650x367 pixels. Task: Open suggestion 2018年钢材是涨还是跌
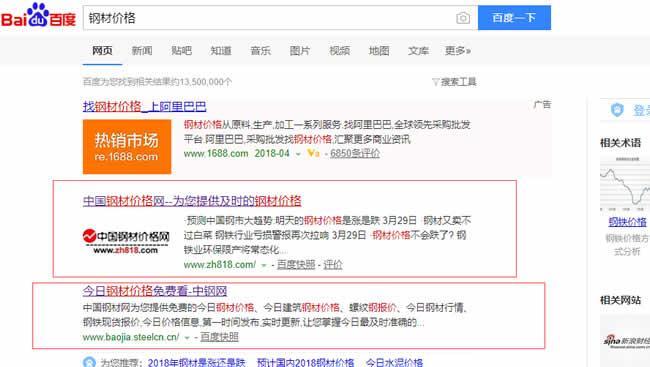(196, 362)
